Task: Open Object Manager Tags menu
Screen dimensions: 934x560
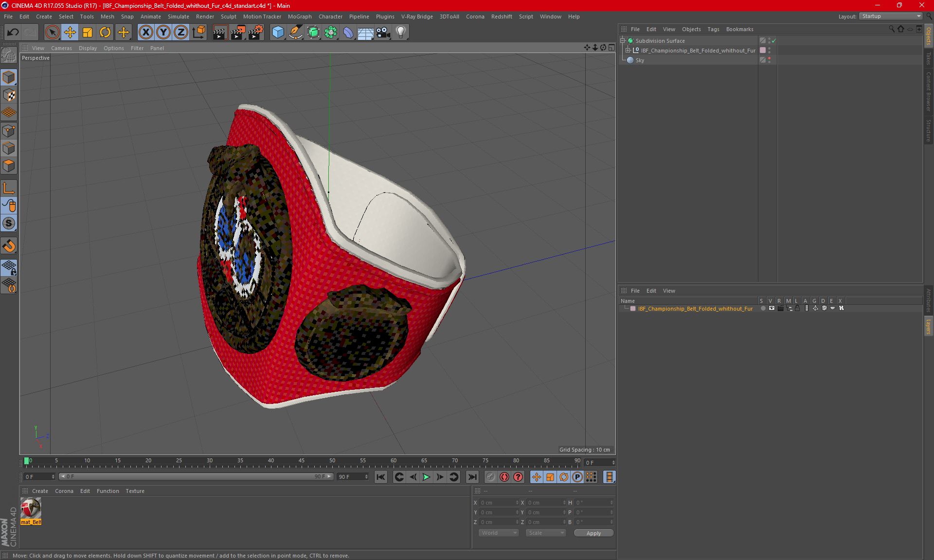Action: point(713,29)
